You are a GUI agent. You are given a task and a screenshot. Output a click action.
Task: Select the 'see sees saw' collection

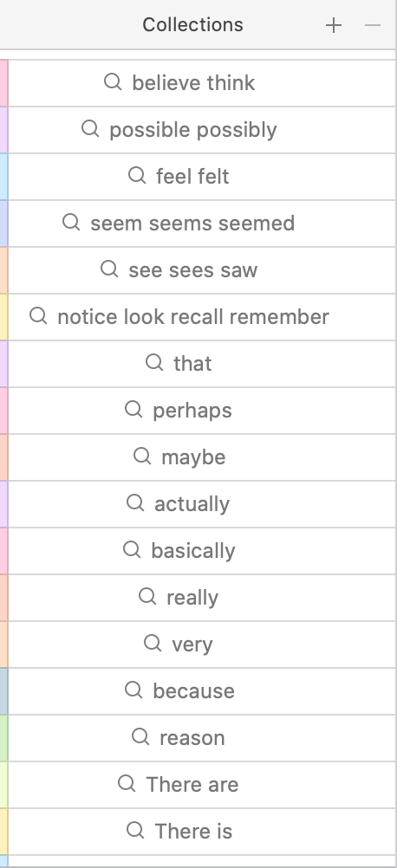[x=202, y=270]
